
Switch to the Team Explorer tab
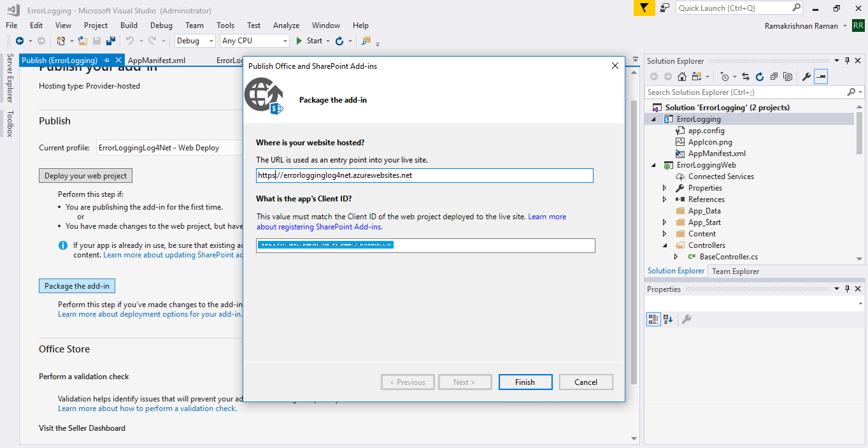point(736,271)
